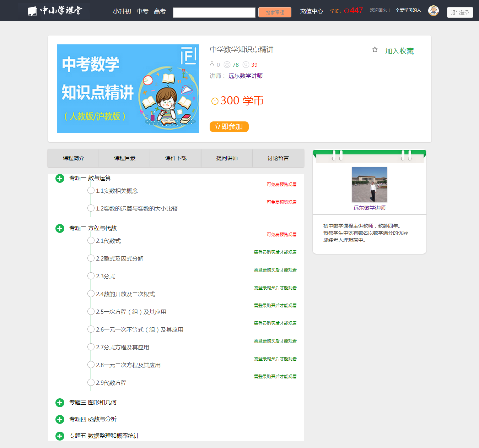Viewport: 479px width, 448px height.
Task: Click the 搜索课程 search button
Action: tap(275, 12)
